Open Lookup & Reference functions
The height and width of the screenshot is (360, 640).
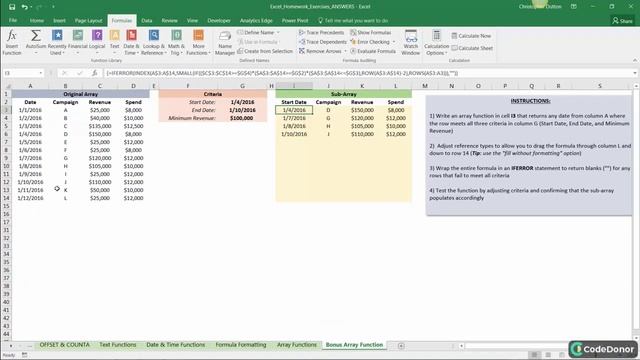153,42
